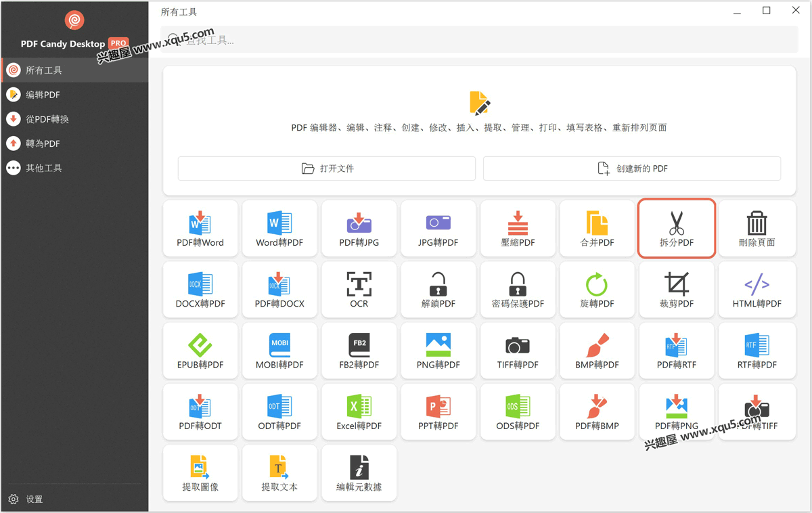The height and width of the screenshot is (513, 812).
Task: Open the PPT轉PDF tool
Action: click(x=438, y=412)
